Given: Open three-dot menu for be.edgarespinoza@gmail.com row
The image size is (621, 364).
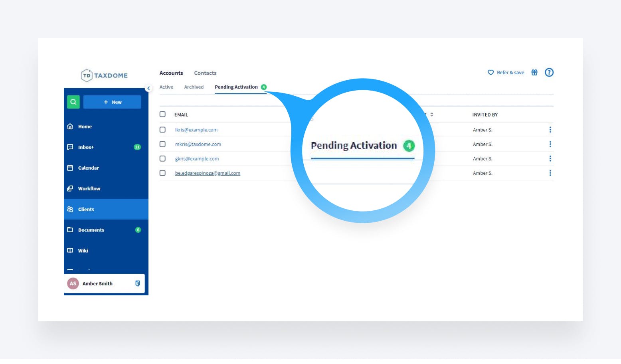Looking at the screenshot, I should [550, 173].
